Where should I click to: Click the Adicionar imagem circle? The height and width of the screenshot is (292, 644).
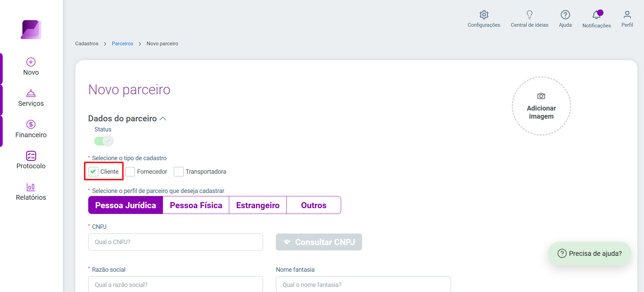[541, 106]
